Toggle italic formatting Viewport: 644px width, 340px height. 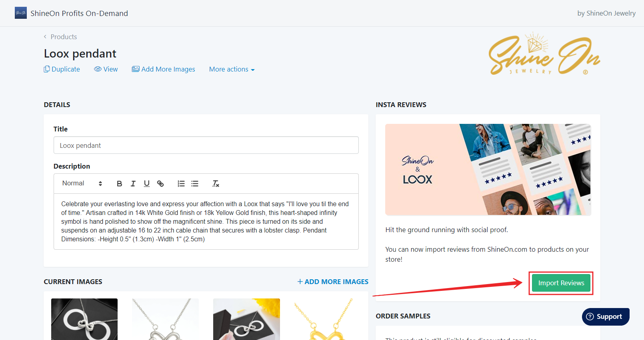click(133, 183)
